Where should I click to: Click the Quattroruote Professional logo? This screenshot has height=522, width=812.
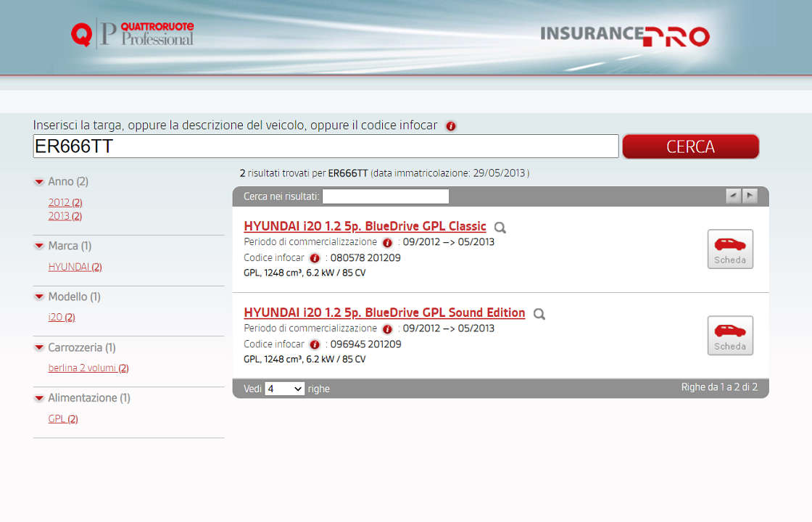[133, 34]
